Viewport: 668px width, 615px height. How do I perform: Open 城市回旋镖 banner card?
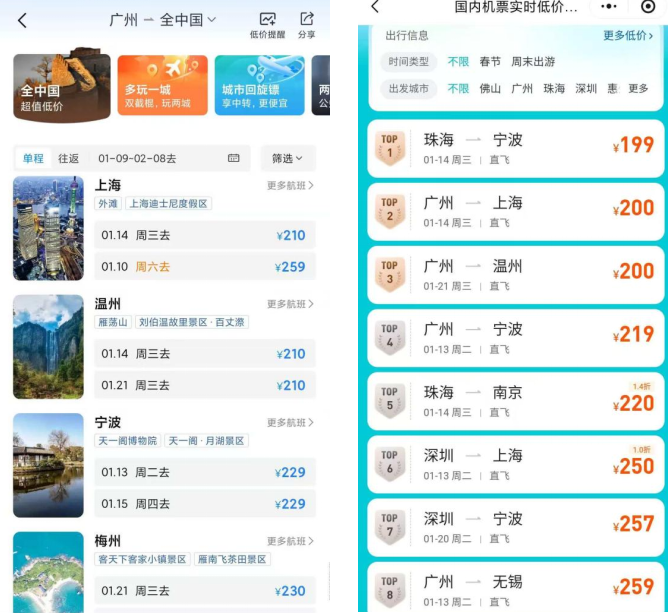pos(259,85)
